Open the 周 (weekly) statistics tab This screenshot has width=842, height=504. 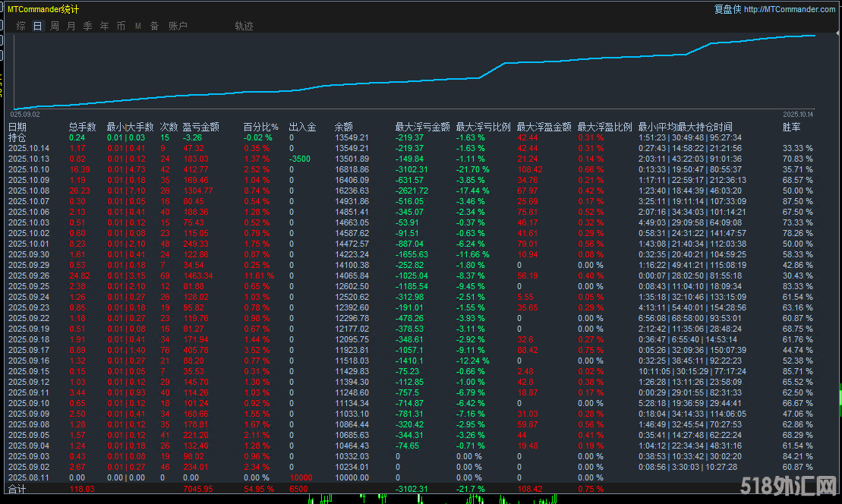pos(55,26)
